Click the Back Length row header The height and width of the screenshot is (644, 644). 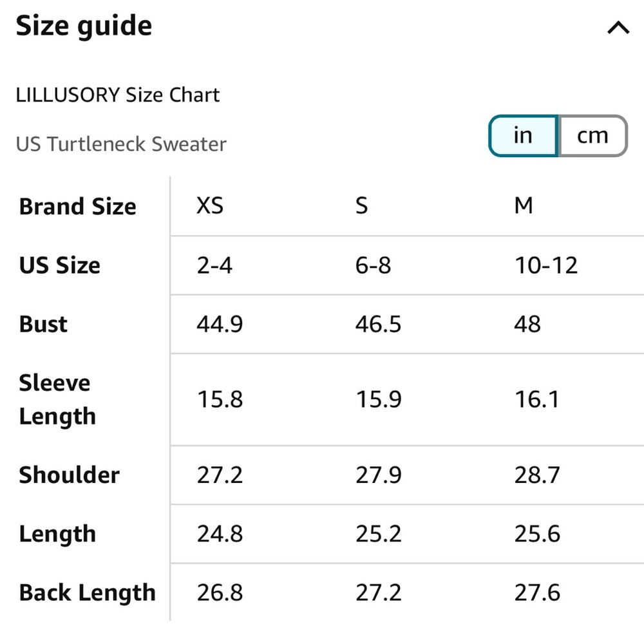click(x=87, y=592)
